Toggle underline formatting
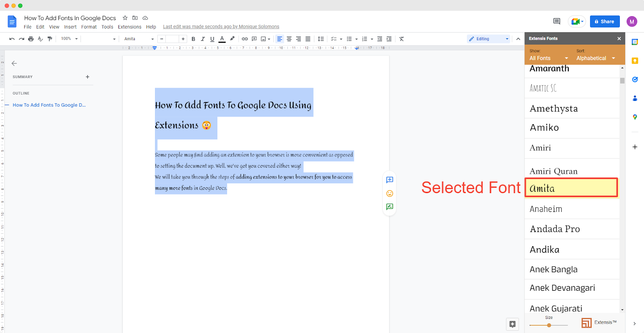The width and height of the screenshot is (644, 333). [212, 39]
